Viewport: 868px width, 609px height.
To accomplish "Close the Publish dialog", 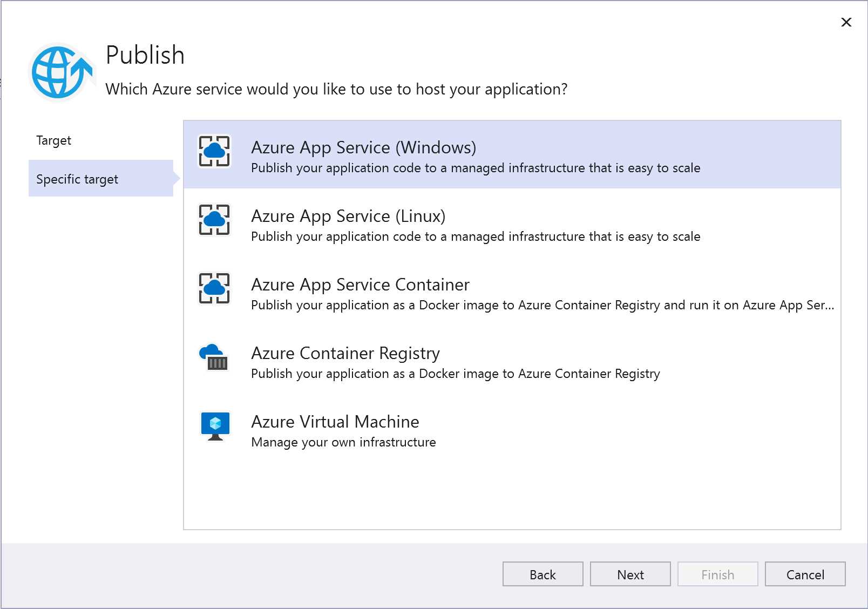I will tap(846, 23).
